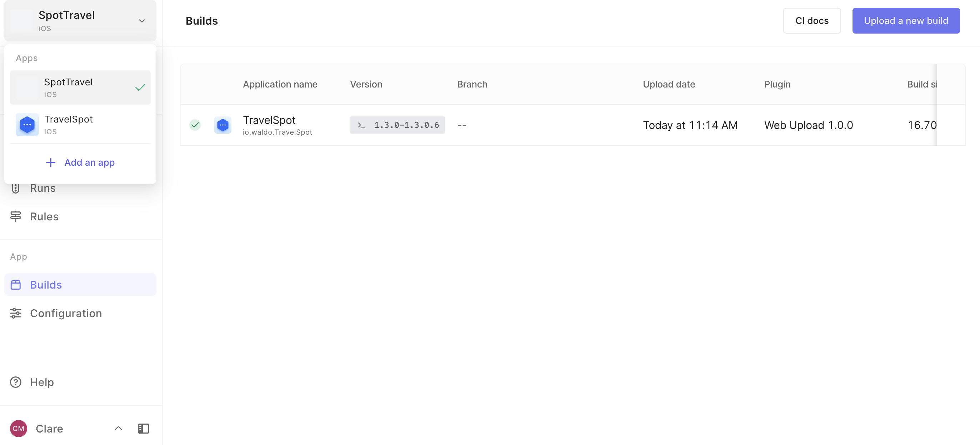Click checked SpotTravel app option
This screenshot has height=445, width=980.
point(80,87)
